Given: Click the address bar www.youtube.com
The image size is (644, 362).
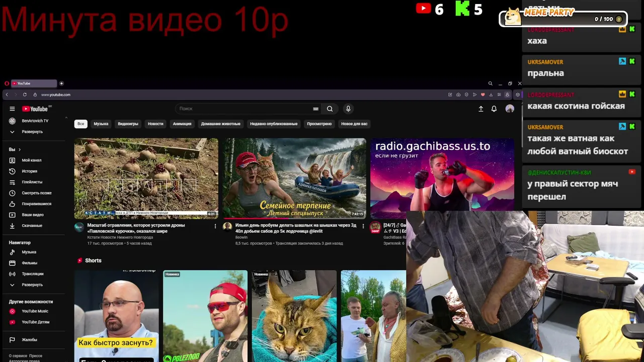Looking at the screenshot, I should tap(55, 95).
